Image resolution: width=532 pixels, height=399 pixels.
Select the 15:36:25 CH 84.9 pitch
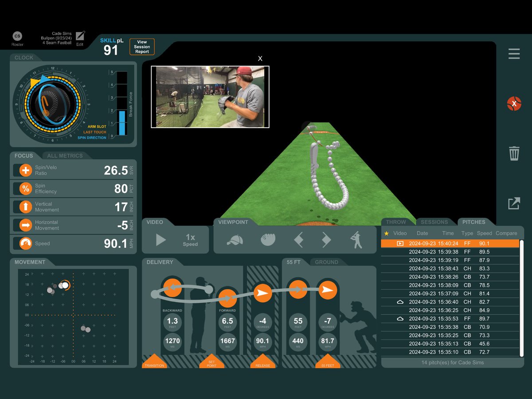450,310
